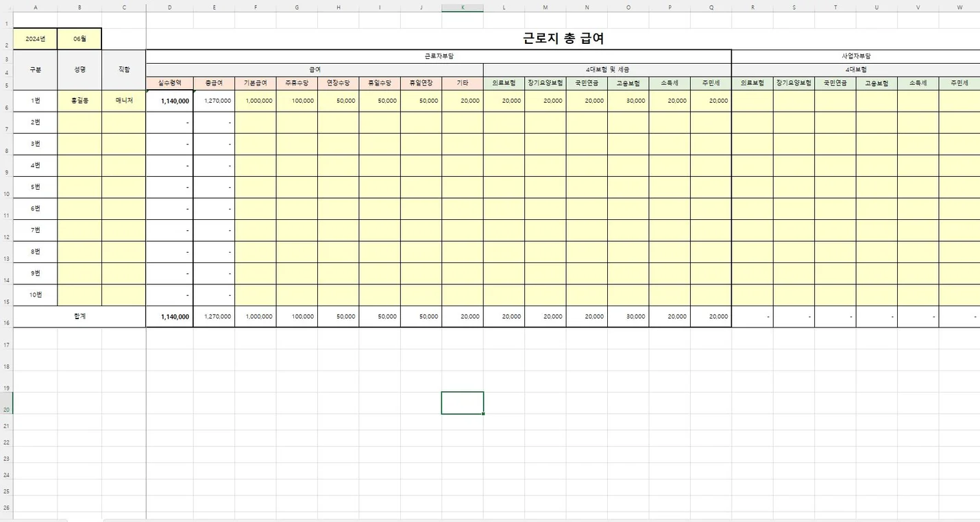Select "30,000" in the 합계 row
The image size is (980, 522).
tap(628, 316)
